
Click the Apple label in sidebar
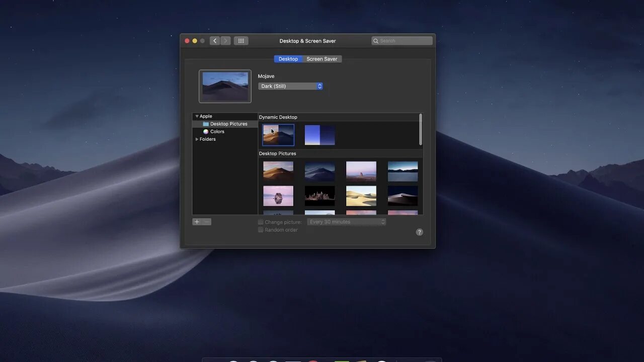pyautogui.click(x=206, y=116)
